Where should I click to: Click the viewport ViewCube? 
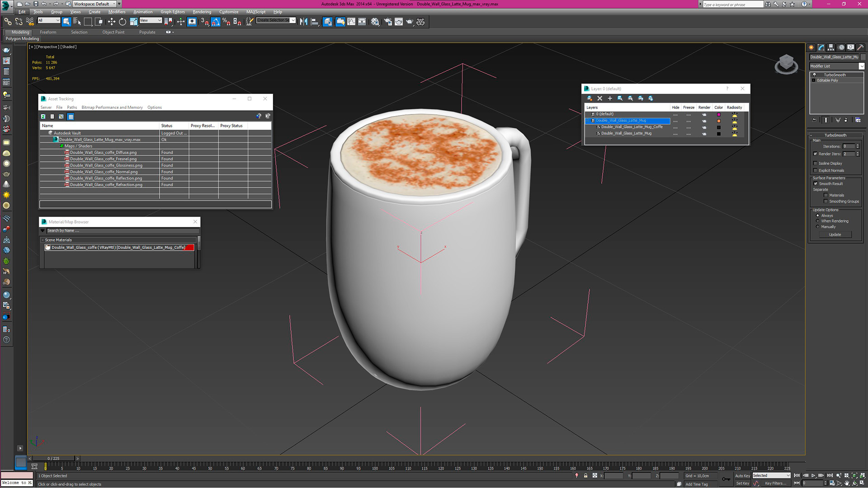[x=786, y=64]
